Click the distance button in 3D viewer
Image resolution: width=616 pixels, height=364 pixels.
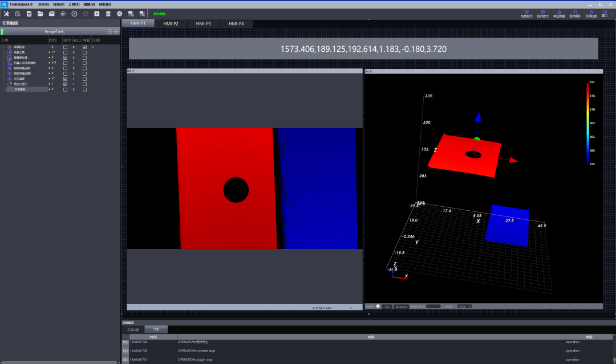pos(402,306)
